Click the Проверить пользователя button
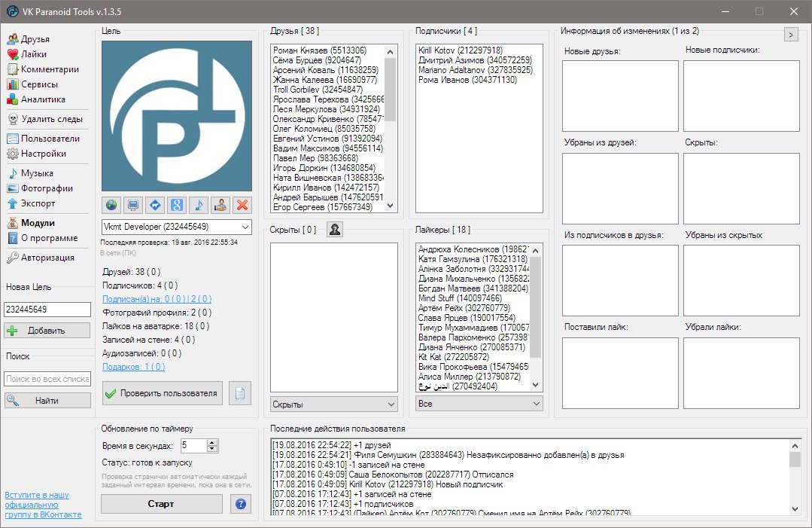Screen dimensions: 812x528 point(162,393)
